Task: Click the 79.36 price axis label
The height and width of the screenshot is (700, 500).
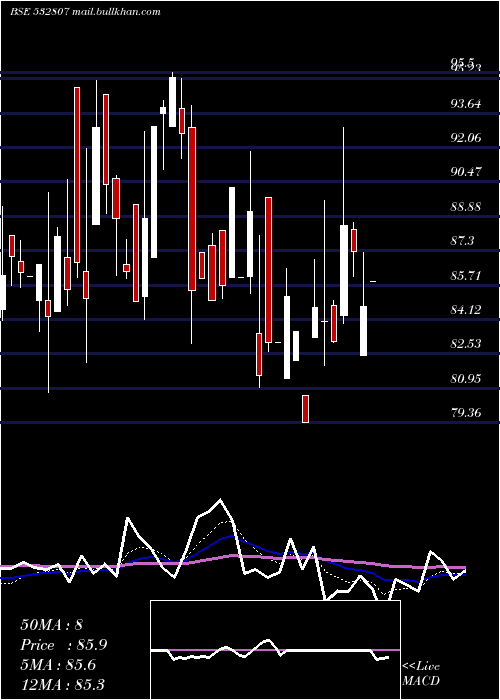Action: (x=466, y=412)
